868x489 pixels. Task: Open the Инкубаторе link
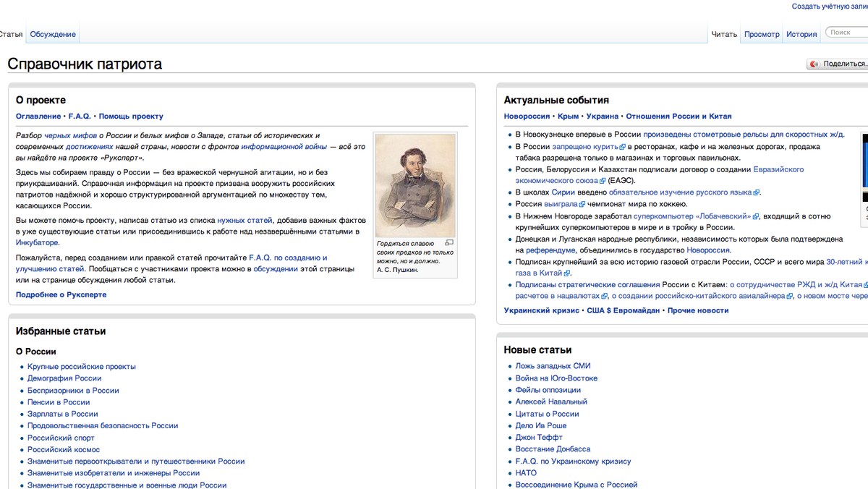click(37, 242)
